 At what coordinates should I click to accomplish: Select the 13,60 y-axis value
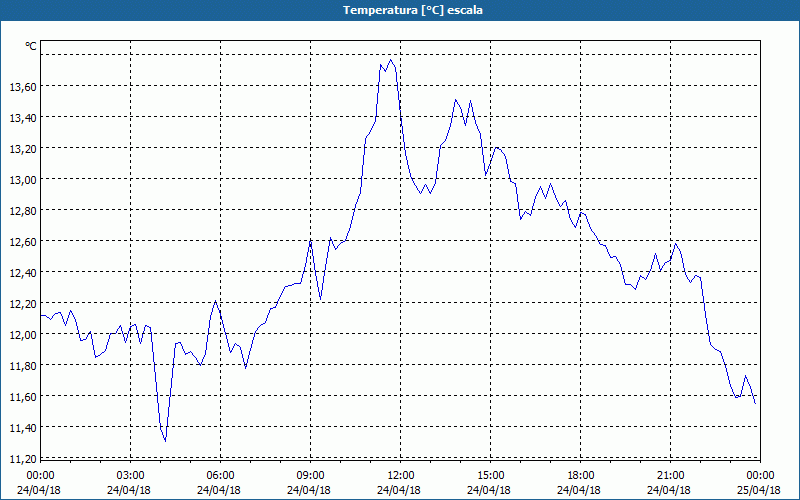tap(23, 87)
